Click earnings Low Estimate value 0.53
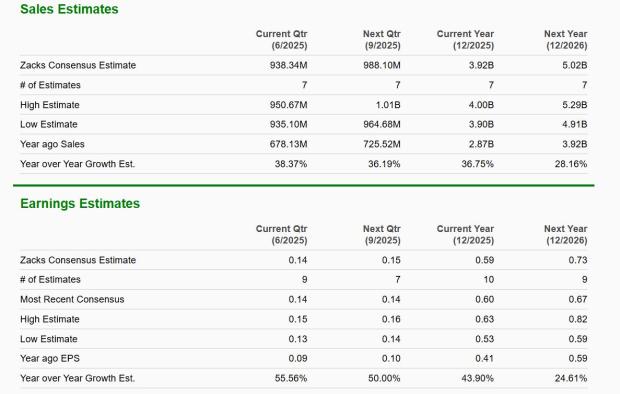The height and width of the screenshot is (394, 620). 484,339
